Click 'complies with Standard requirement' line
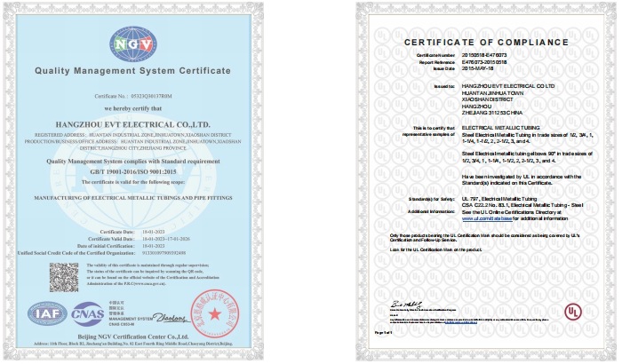Image resolution: width=622 pixels, height=364 pixels. 133,162
